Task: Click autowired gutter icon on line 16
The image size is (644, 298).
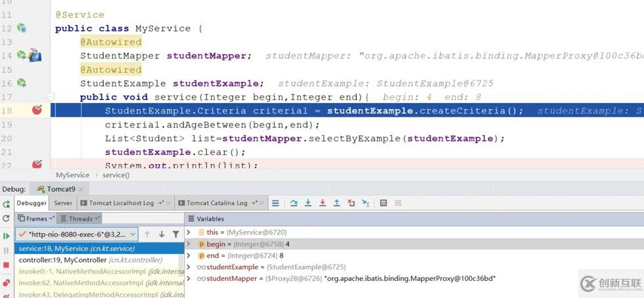Action: [22, 83]
